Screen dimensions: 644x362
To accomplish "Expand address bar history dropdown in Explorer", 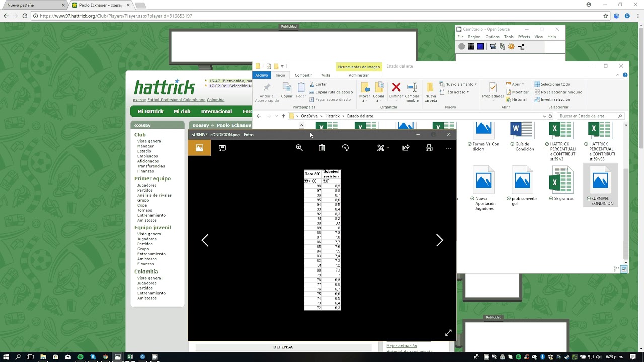I will point(544,116).
